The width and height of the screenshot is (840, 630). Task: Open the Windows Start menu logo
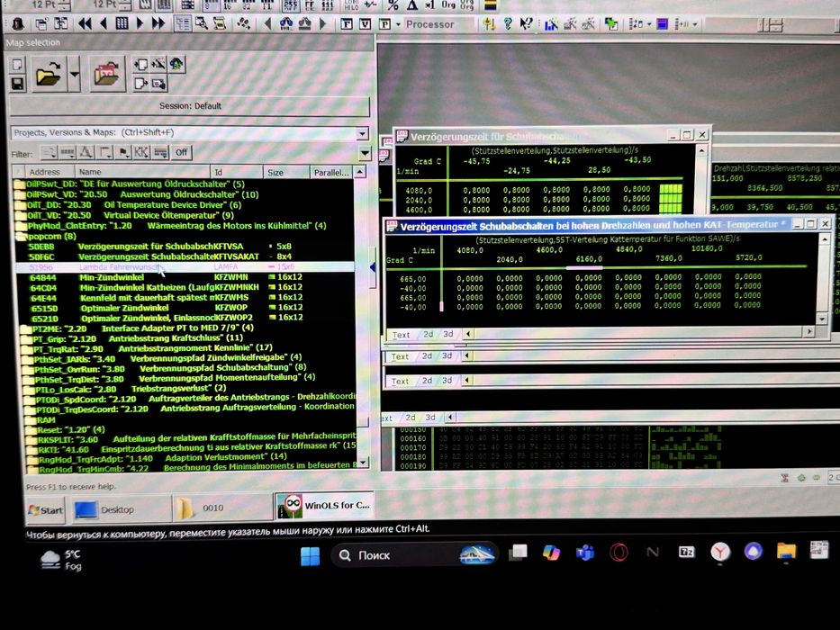pos(311,555)
